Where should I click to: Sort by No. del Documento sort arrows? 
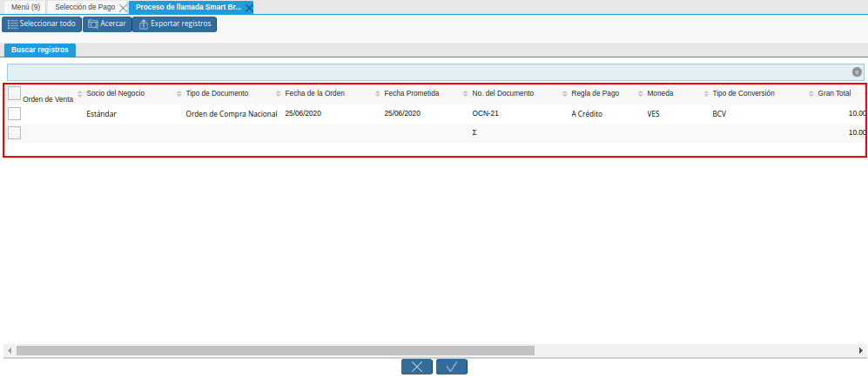point(565,93)
